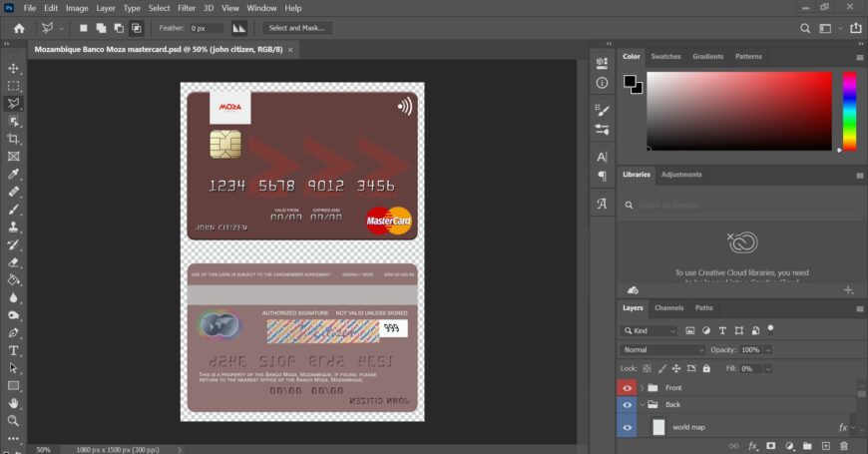
Task: Go to the Home screen icon
Action: coord(19,28)
